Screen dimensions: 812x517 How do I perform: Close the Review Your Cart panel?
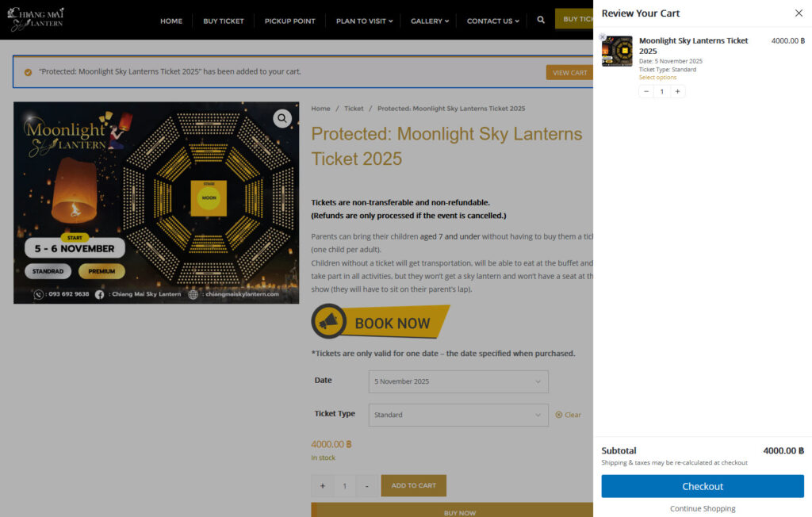[x=799, y=13]
